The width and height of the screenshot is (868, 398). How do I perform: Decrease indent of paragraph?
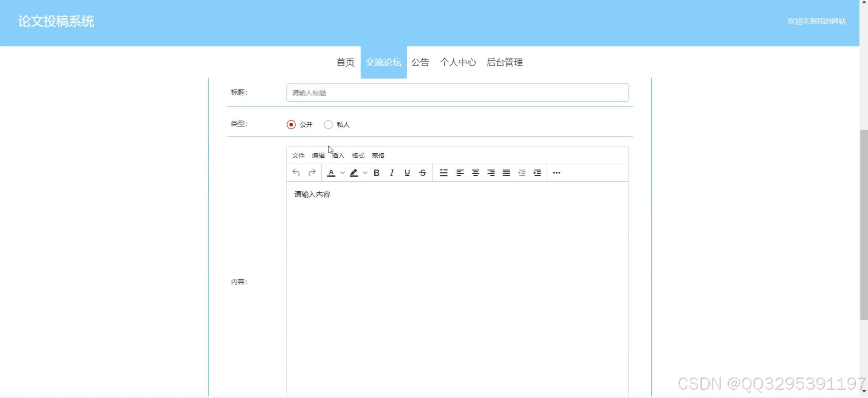[x=522, y=172]
